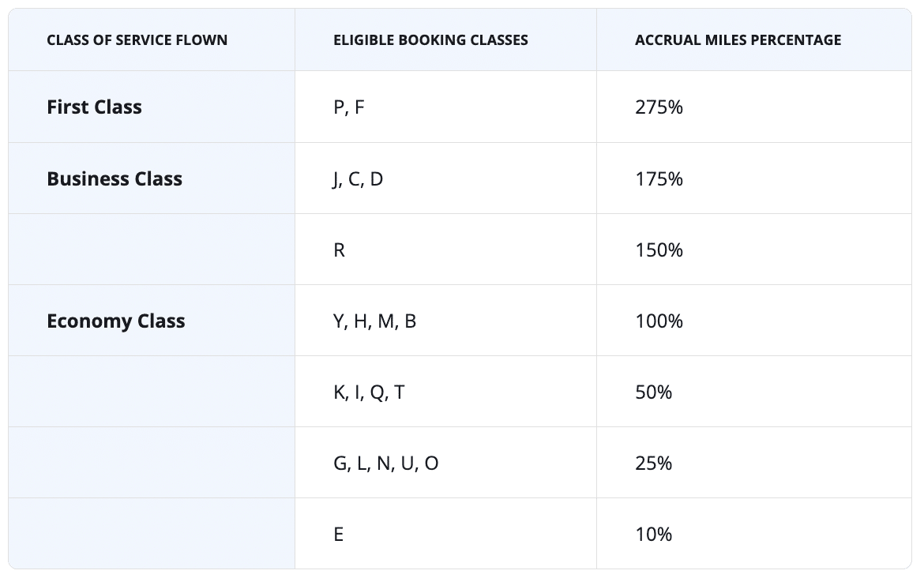The image size is (924, 578).
Task: Click the Eligible Booking Classes header
Action: tap(430, 40)
